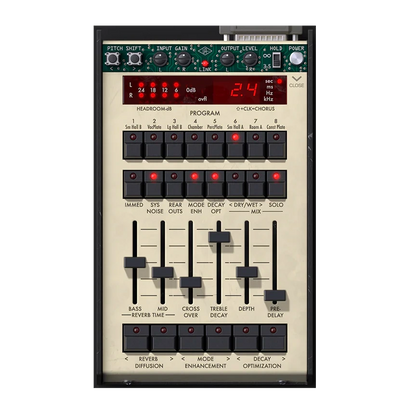
Task: Click the pitch shift down button
Action: pos(112,59)
